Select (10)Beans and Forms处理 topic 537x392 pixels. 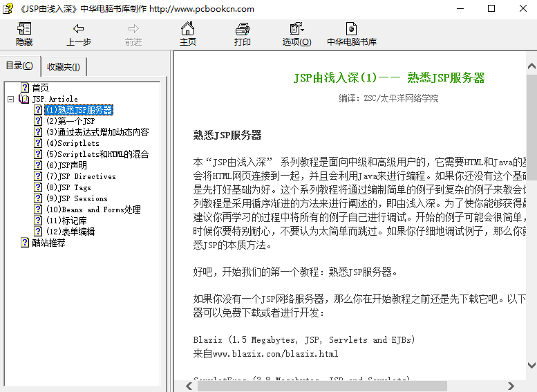pos(93,209)
